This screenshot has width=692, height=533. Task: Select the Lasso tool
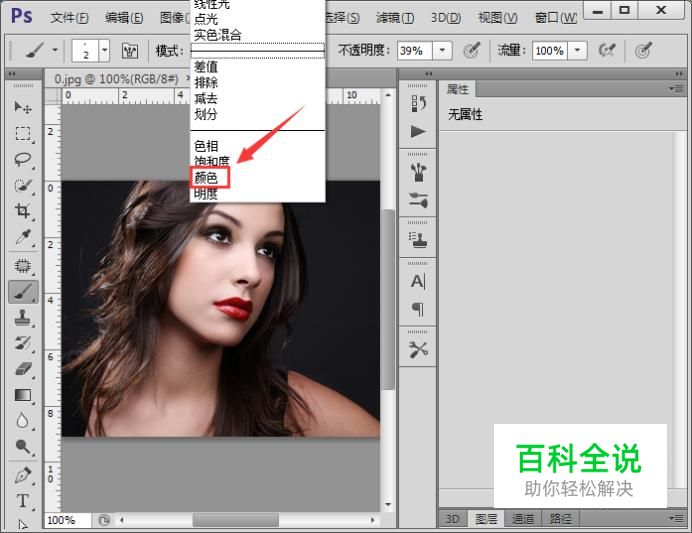[22, 159]
